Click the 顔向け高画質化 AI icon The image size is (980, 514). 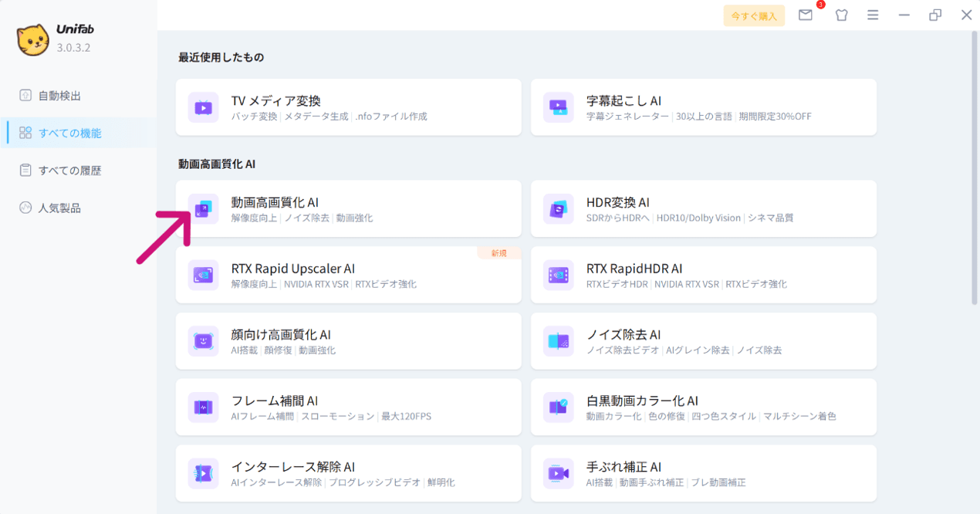[203, 341]
